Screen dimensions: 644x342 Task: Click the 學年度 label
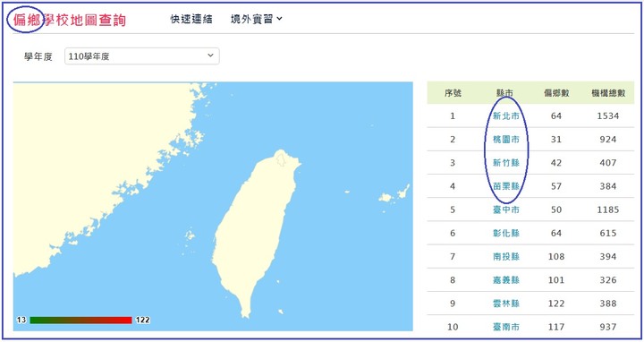(38, 56)
